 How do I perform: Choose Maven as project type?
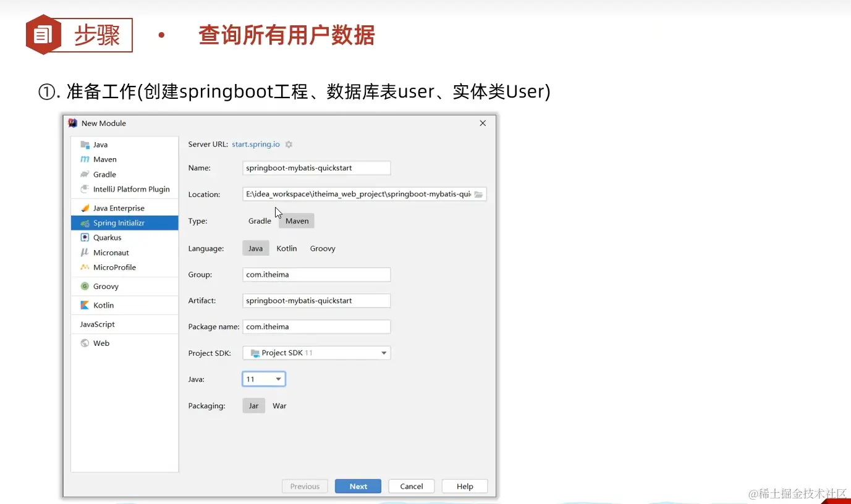coord(297,221)
